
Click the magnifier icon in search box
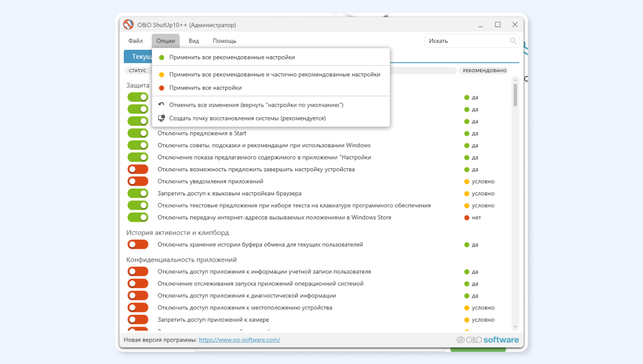click(513, 41)
